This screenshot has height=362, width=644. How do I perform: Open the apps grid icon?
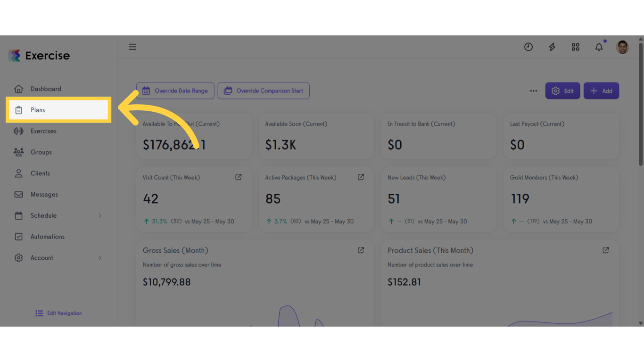coord(576,47)
